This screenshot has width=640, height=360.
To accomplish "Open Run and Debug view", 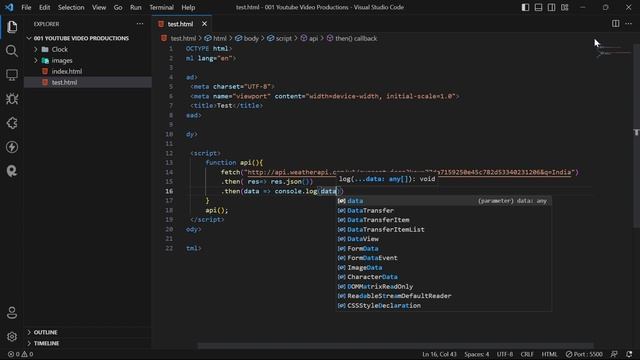I will pos(12,99).
